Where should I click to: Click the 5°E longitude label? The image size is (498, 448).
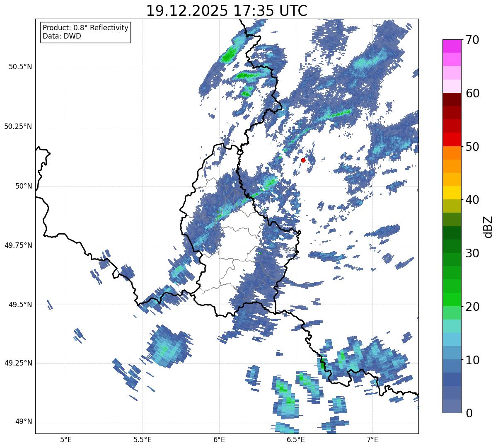(66, 440)
